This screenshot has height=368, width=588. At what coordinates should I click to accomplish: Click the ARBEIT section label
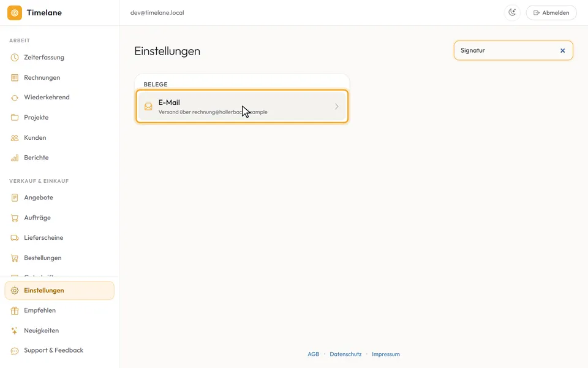[x=20, y=40]
